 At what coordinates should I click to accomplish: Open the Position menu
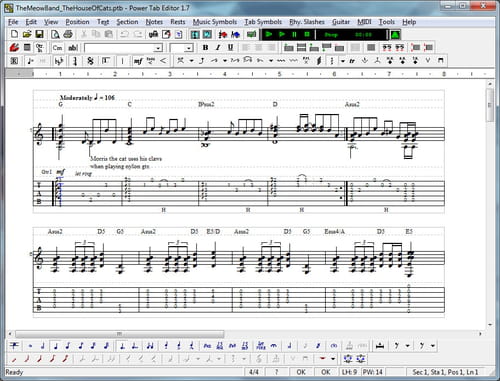click(x=77, y=22)
